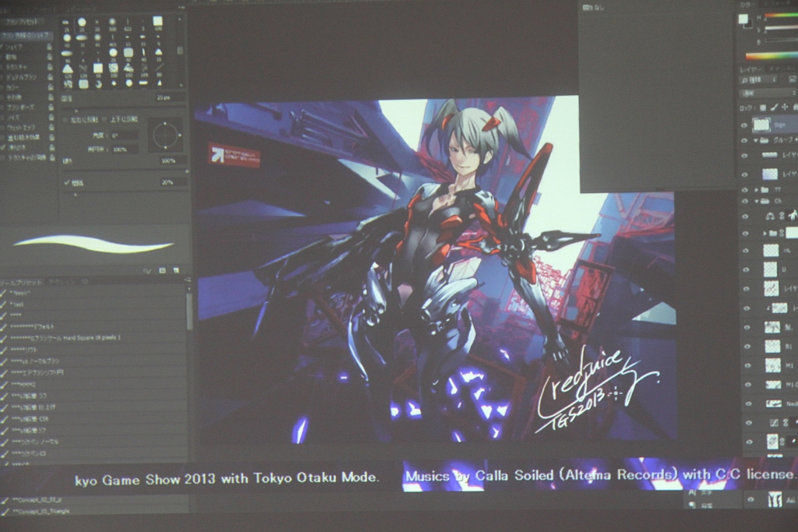The width and height of the screenshot is (798, 532).
Task: Switch to the ツールプリセット tab
Action: (22, 282)
